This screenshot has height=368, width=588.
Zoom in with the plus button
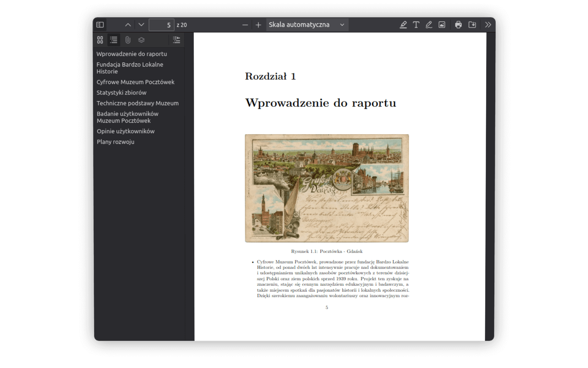tap(258, 25)
